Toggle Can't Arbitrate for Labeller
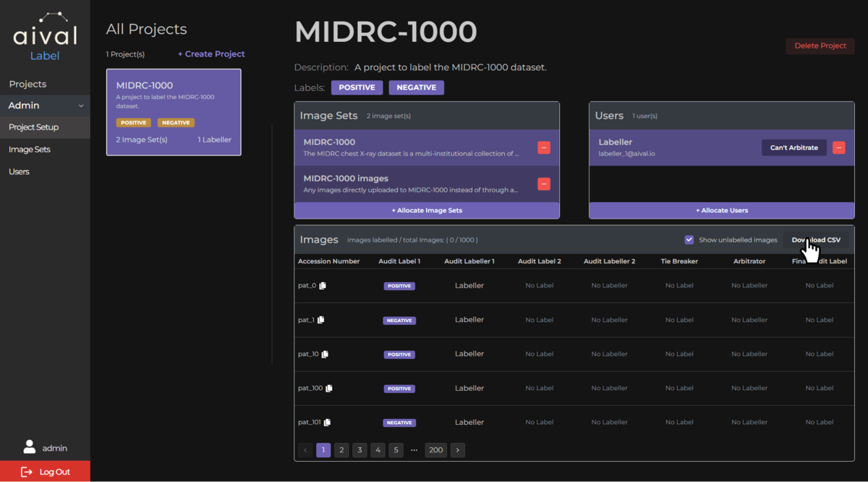The image size is (868, 482). (793, 148)
